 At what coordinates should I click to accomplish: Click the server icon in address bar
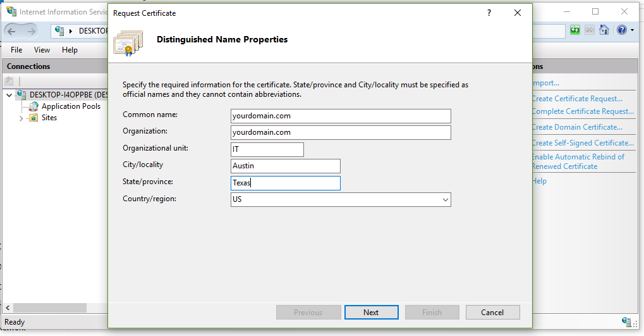tap(60, 31)
